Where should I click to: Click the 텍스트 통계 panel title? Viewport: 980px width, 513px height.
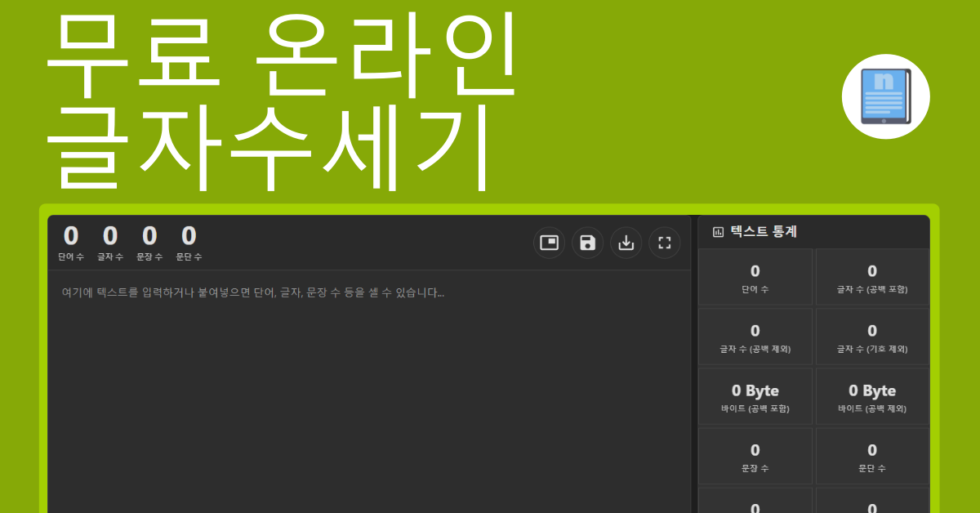coord(764,232)
